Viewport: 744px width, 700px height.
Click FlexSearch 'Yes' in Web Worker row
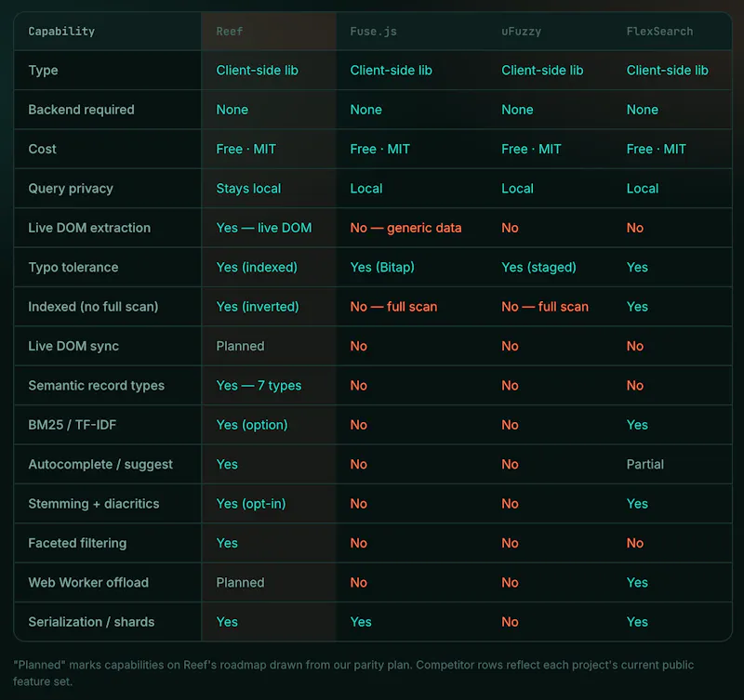(x=637, y=582)
